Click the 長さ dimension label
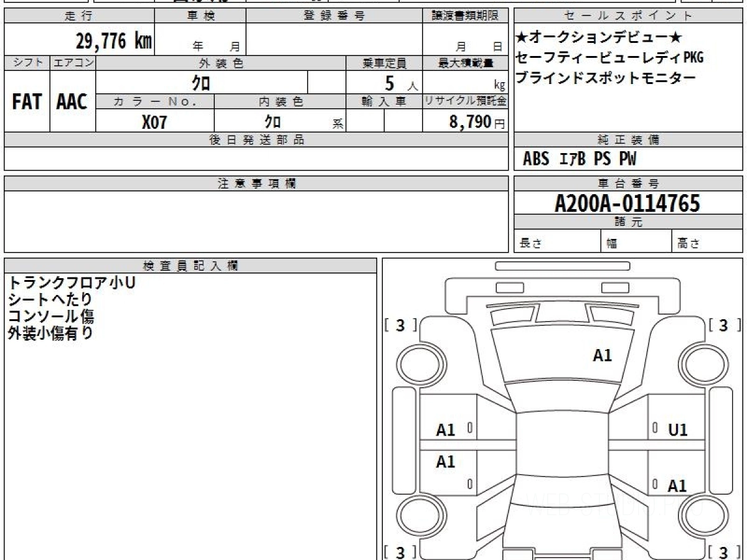 point(530,243)
